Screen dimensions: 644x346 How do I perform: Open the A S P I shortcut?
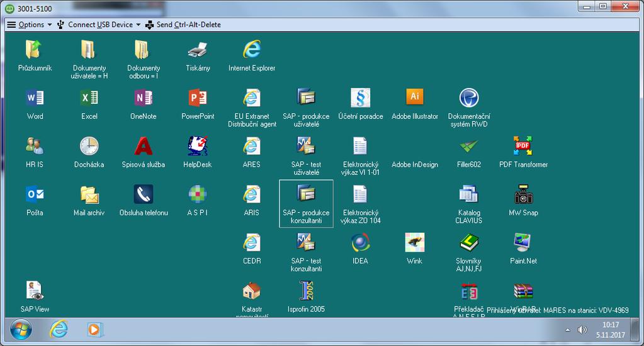click(x=198, y=194)
